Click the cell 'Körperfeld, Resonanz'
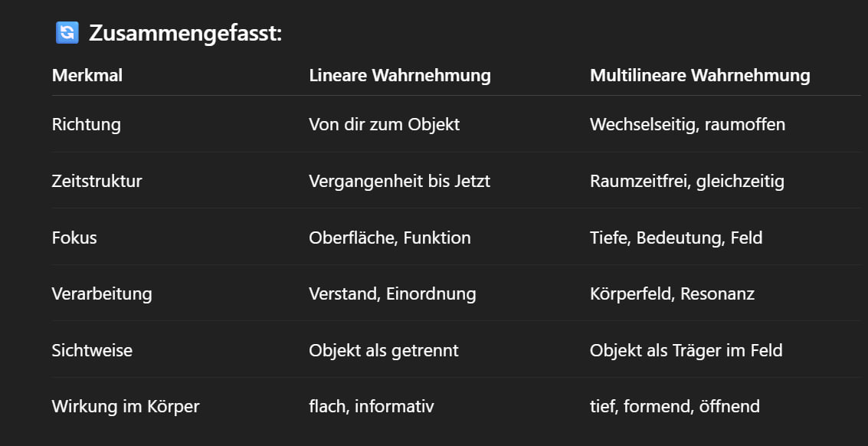The width and height of the screenshot is (868, 446). 672,294
